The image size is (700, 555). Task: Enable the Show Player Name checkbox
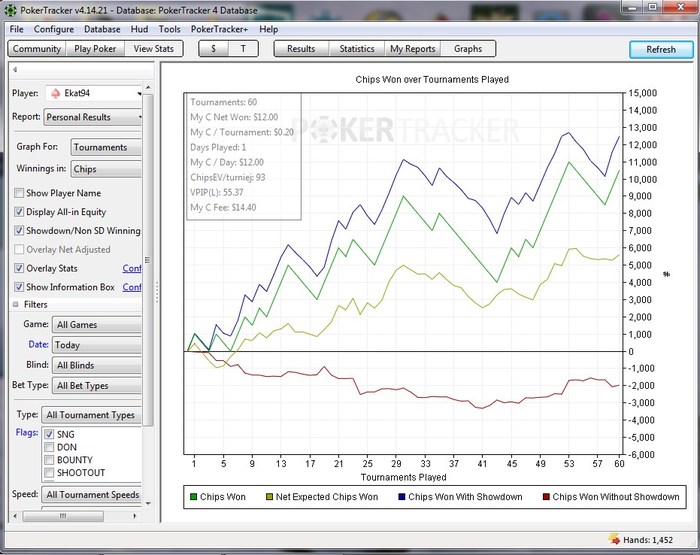pyautogui.click(x=19, y=193)
